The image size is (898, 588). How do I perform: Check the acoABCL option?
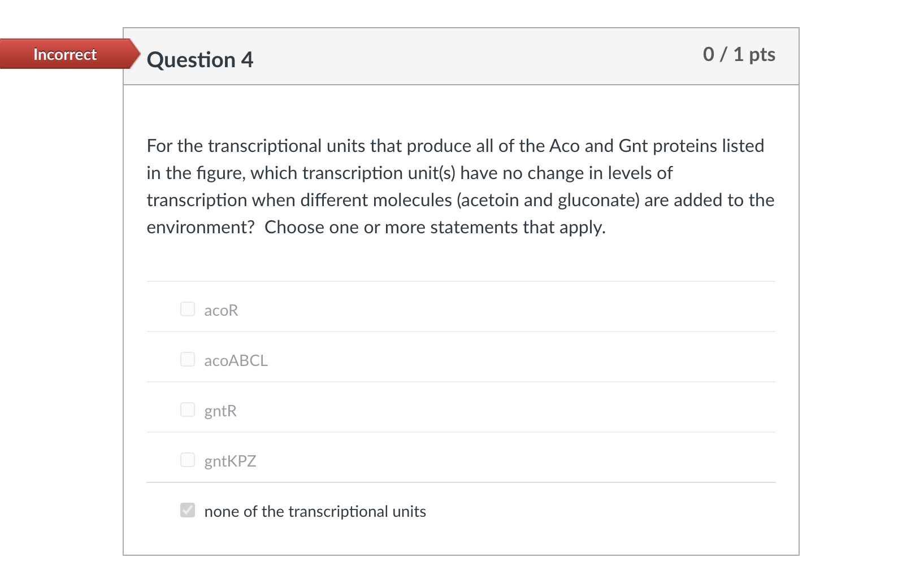click(x=187, y=359)
